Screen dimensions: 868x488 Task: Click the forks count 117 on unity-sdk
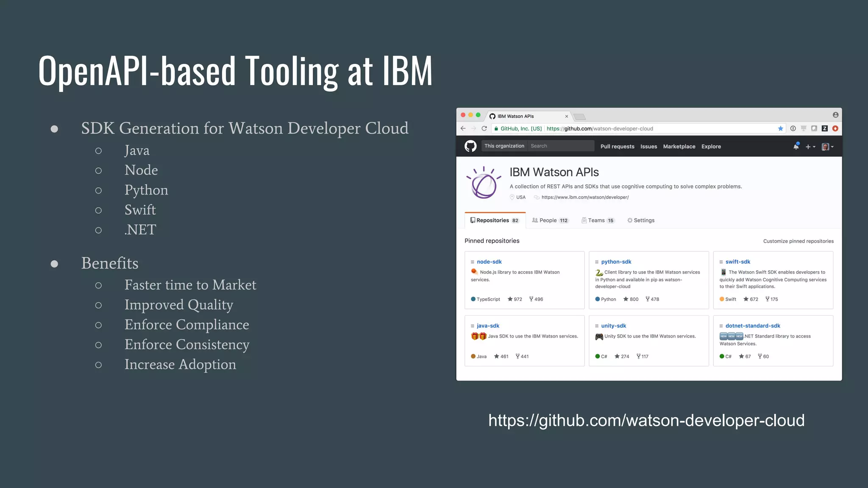tap(643, 356)
